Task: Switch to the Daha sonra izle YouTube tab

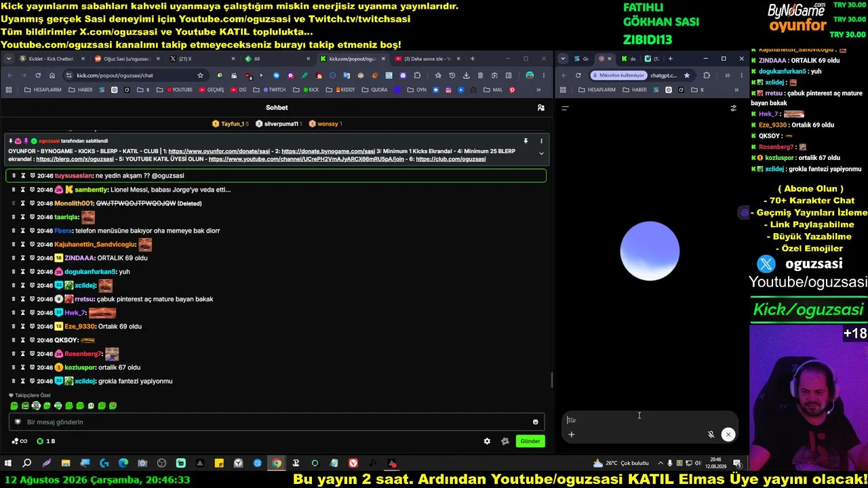Action: [427, 59]
